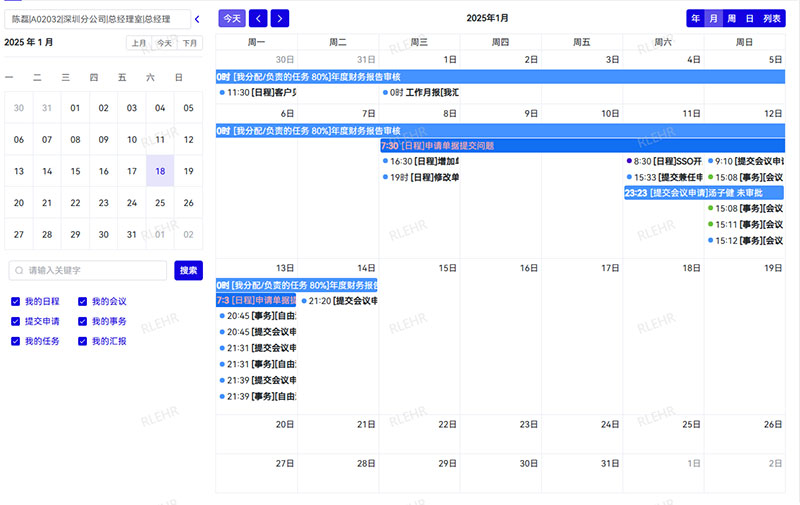
Task: Click the 18日 day number in main calendar
Action: 691,268
